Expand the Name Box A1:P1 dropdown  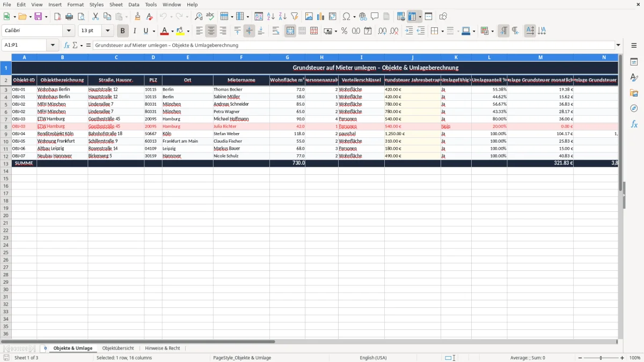53,46
